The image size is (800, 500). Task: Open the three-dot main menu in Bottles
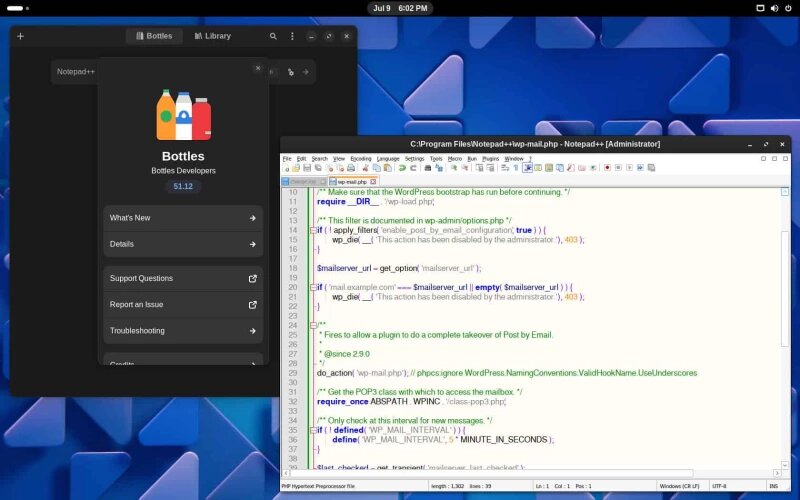292,36
